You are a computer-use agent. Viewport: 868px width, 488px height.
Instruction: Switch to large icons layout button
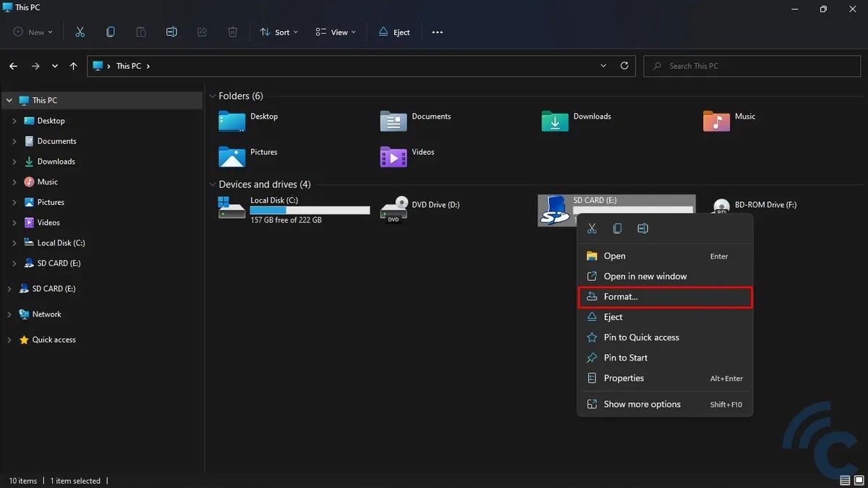tap(858, 481)
